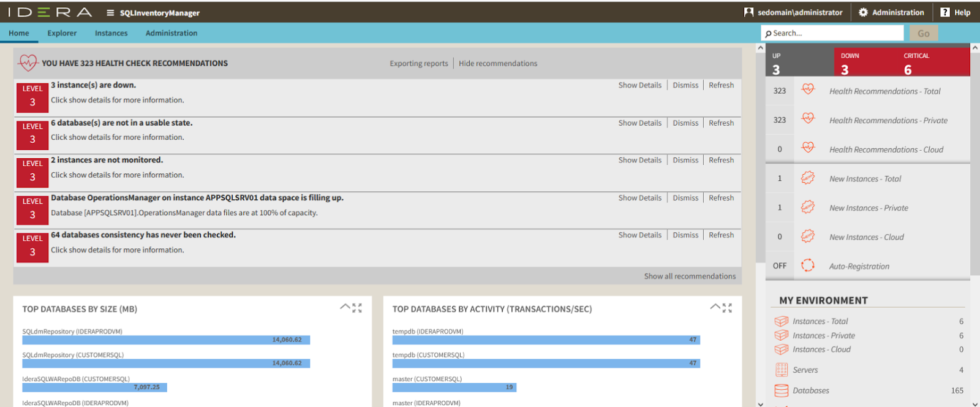Viewport: 980px width, 407px height.
Task: Click the Administration gear icon in the header
Action: 863,12
